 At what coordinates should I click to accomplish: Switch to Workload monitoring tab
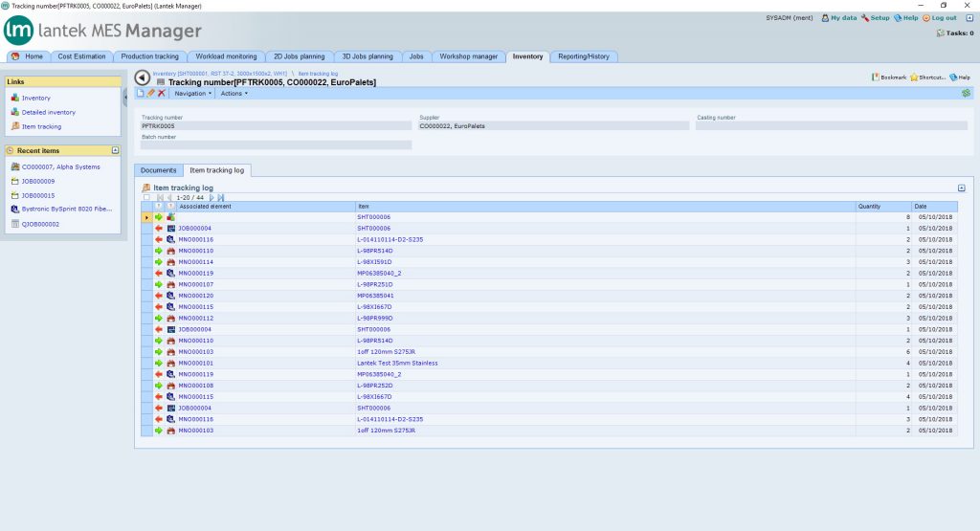point(226,56)
